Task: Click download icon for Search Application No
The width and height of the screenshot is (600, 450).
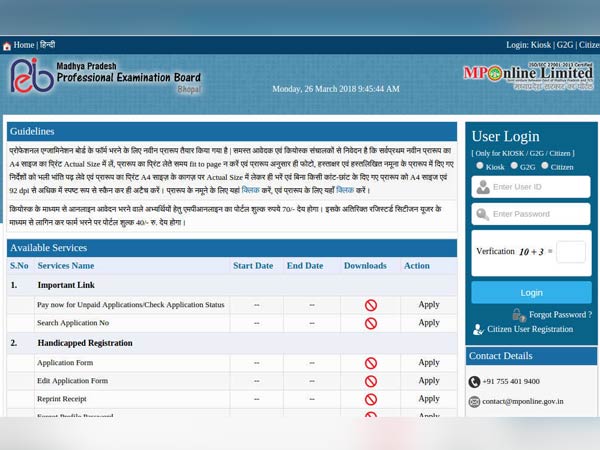Action: [371, 323]
